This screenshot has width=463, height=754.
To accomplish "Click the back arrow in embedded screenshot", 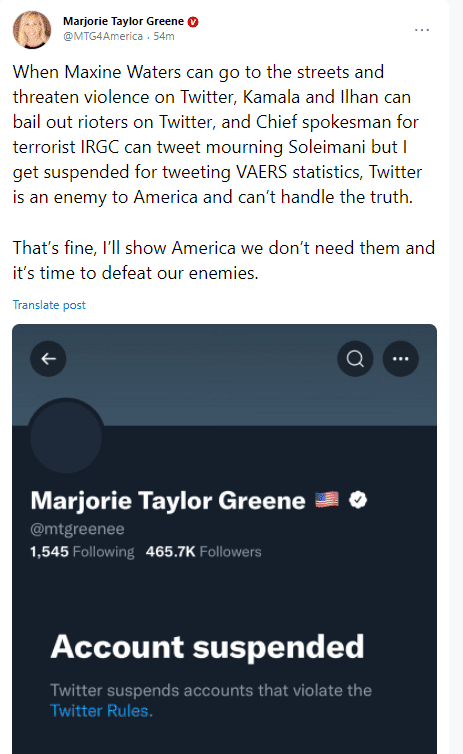I will [48, 359].
